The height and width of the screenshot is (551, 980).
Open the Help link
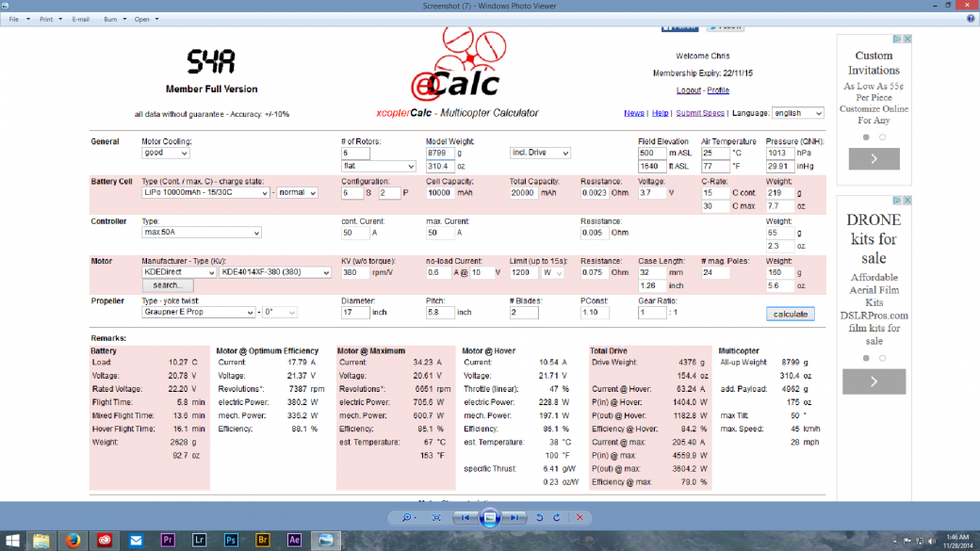[660, 113]
